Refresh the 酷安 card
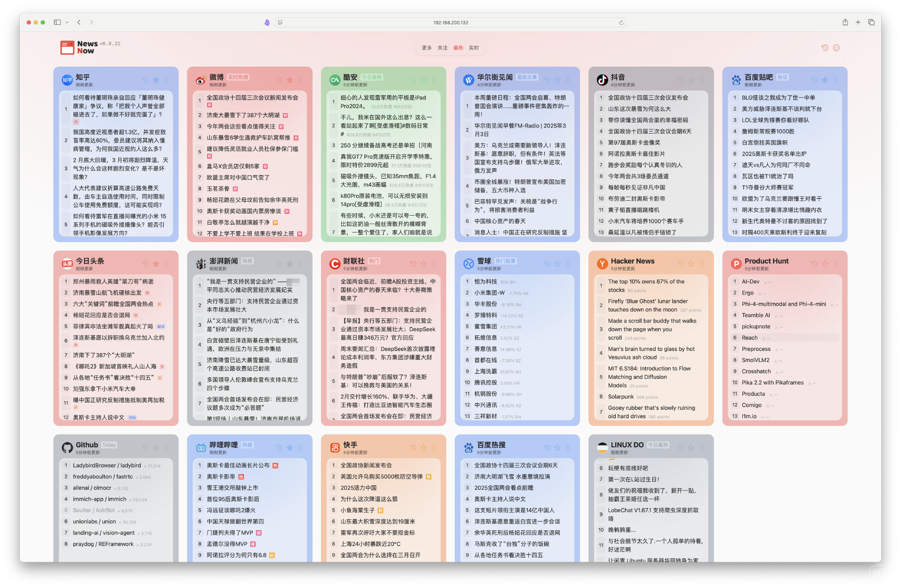Viewport: 901px width, 588px height. click(413, 80)
